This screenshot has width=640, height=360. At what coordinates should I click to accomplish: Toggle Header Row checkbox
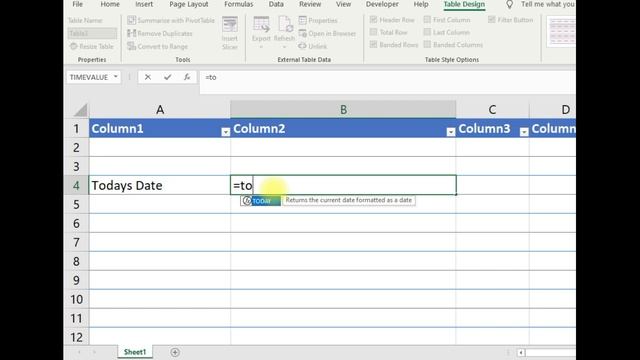pyautogui.click(x=373, y=20)
